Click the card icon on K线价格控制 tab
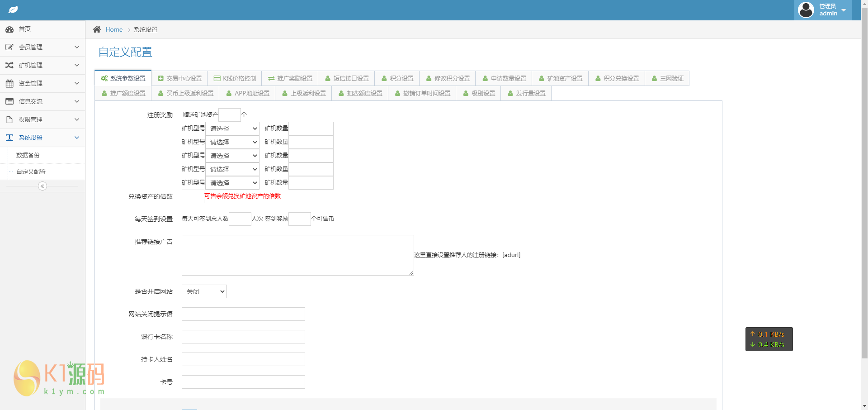 (x=217, y=78)
